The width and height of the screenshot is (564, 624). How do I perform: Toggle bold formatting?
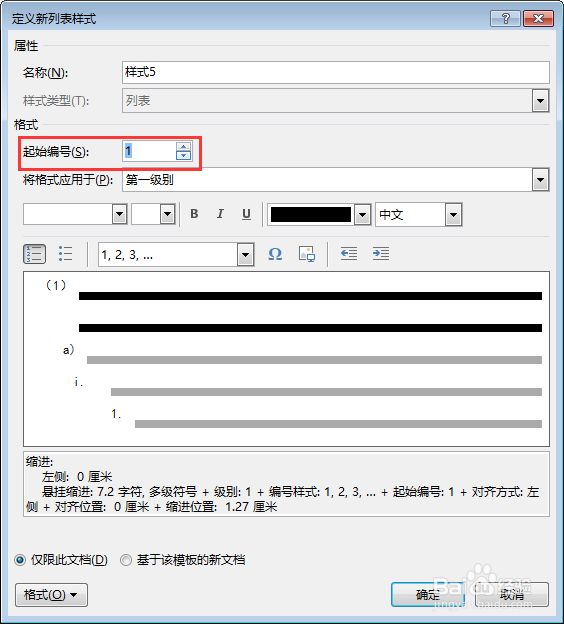pyautogui.click(x=194, y=214)
